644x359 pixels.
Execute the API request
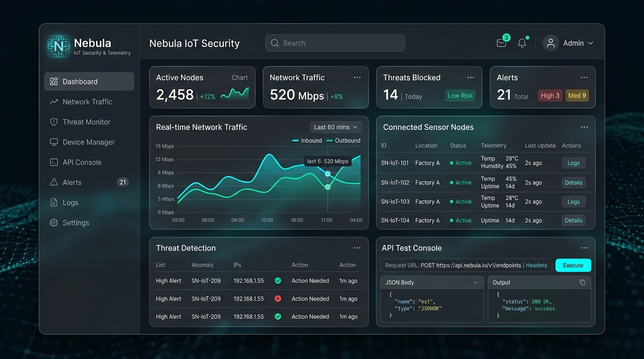pos(573,266)
